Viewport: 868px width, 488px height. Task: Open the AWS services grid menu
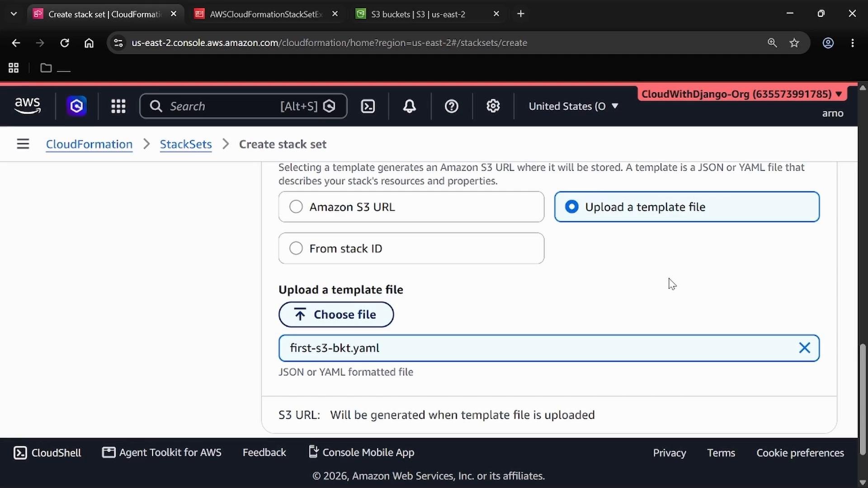click(x=118, y=106)
